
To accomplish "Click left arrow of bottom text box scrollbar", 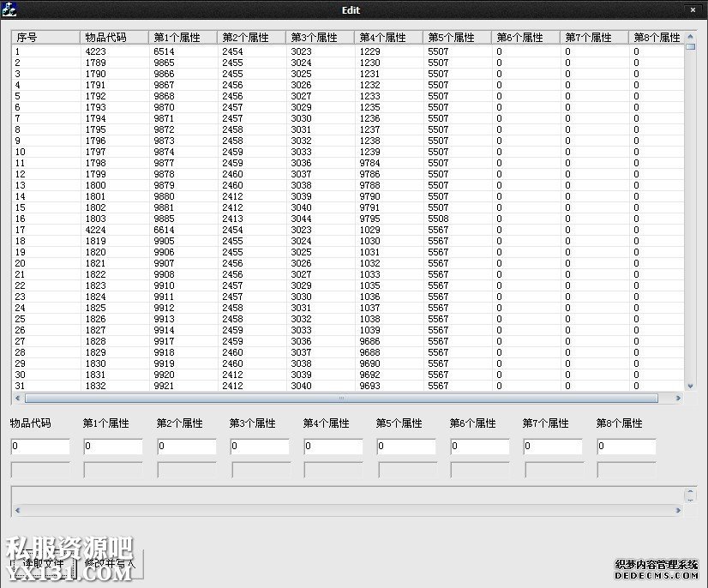I will pos(19,511).
